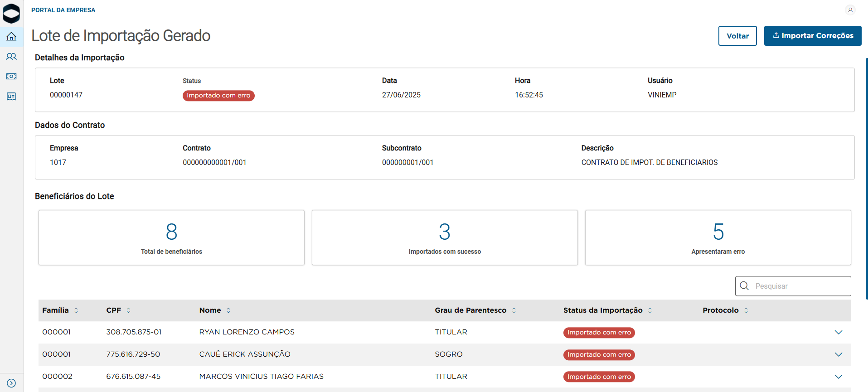Expand row details for Cauê Erick Assunção
Image resolution: width=868 pixels, height=392 pixels.
pyautogui.click(x=838, y=354)
